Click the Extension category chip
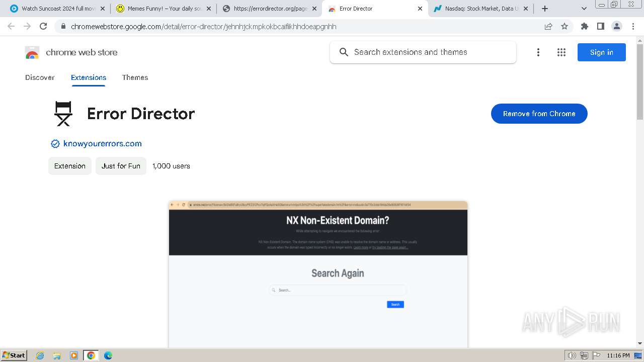Viewport: 644px width, 362px height. click(x=70, y=166)
